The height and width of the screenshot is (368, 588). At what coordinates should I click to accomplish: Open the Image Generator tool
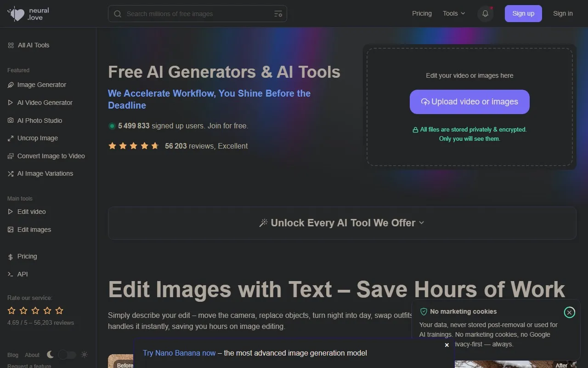coord(41,85)
